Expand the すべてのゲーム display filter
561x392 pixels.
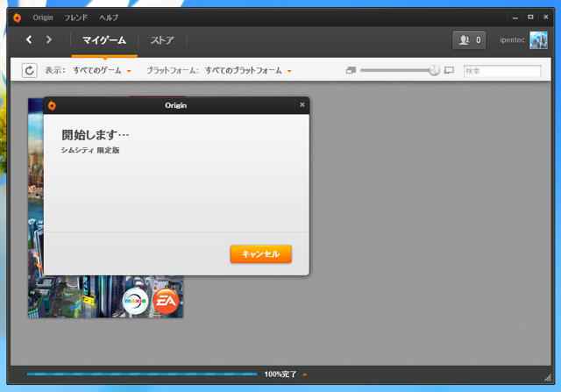click(x=102, y=70)
